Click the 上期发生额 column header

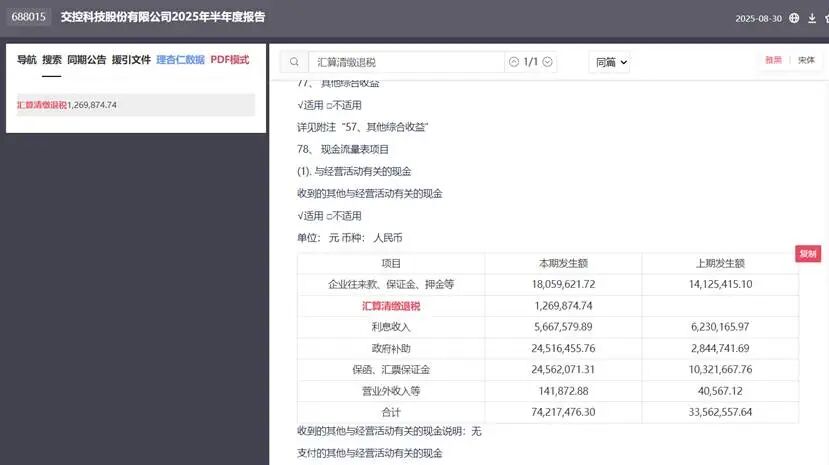pyautogui.click(x=720, y=263)
